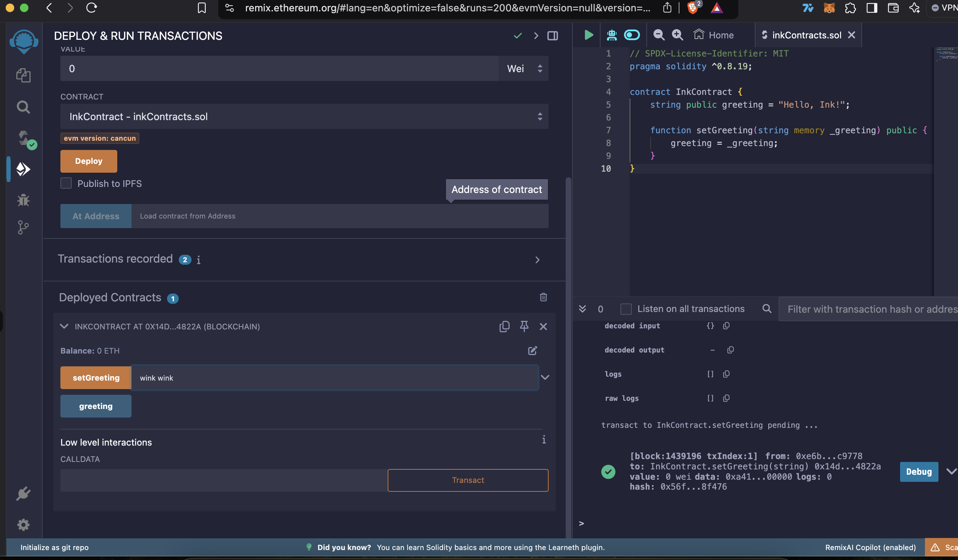The image size is (958, 560).
Task: Copy the deployed contract address
Action: pos(504,326)
